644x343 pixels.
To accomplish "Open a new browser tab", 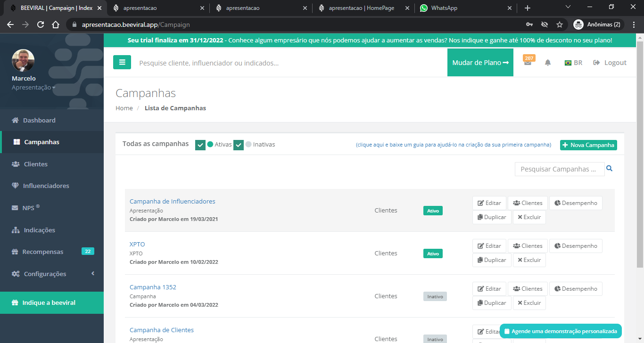I will click(528, 8).
